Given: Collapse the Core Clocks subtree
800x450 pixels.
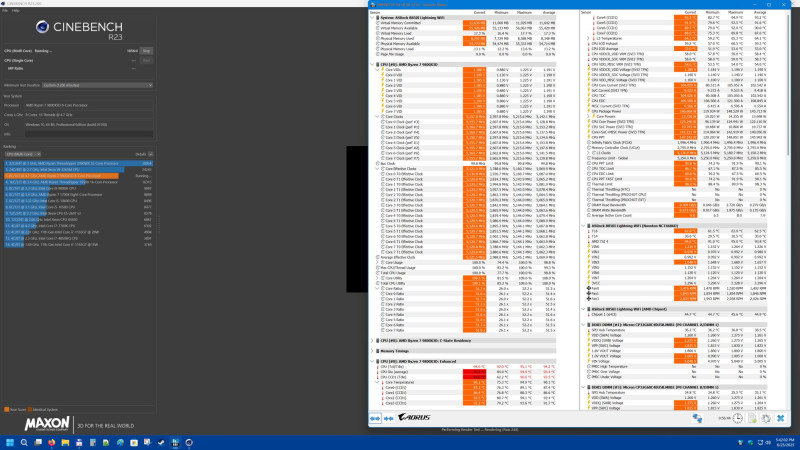Looking at the screenshot, I should tap(378, 116).
